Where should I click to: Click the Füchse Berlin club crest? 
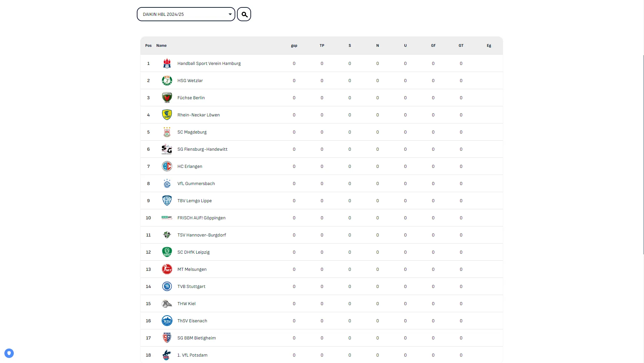click(x=167, y=98)
